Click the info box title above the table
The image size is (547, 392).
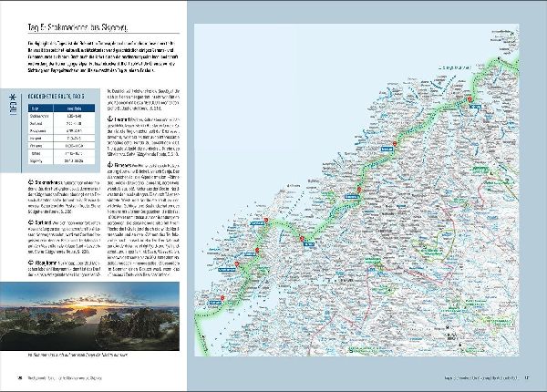point(57,97)
